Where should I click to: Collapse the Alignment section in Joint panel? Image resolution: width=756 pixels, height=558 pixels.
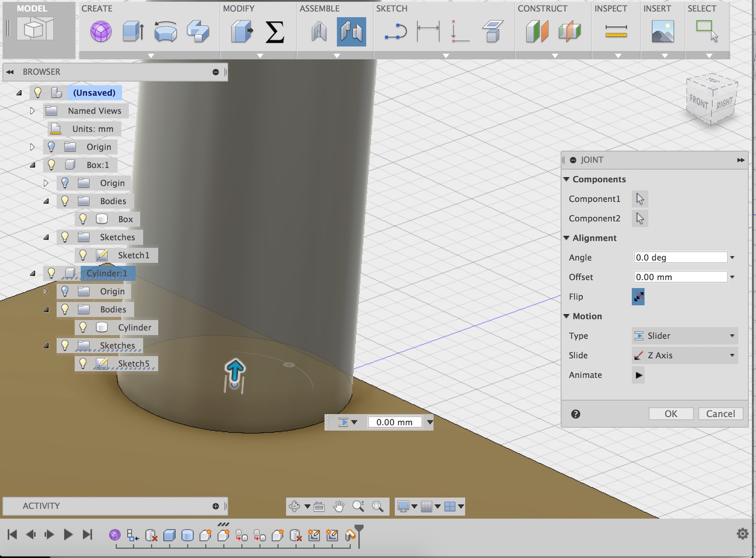click(x=566, y=238)
